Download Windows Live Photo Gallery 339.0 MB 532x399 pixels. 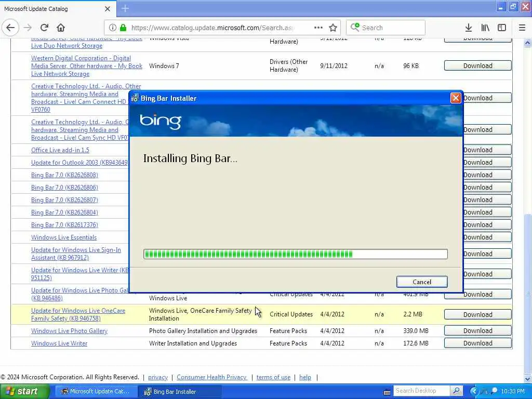coord(478,331)
